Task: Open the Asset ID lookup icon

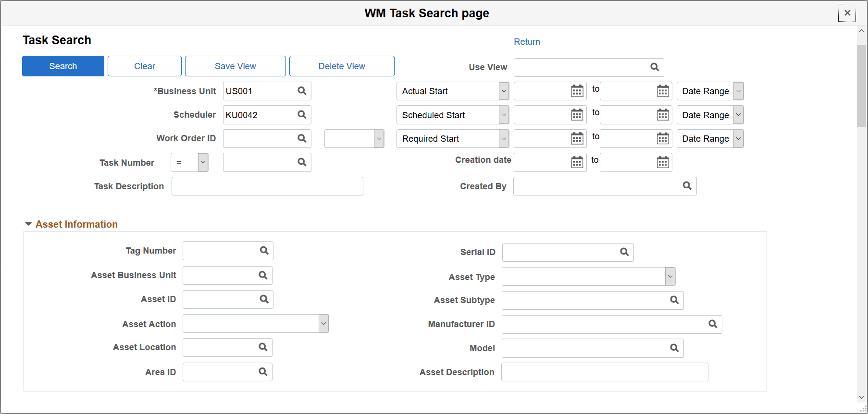Action: click(x=264, y=299)
